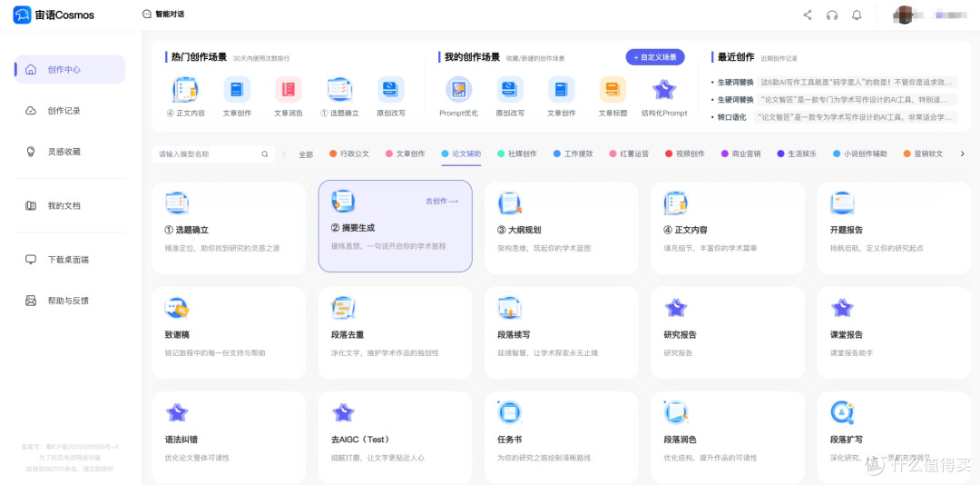Select the 社媒创作 category tab

point(517,153)
